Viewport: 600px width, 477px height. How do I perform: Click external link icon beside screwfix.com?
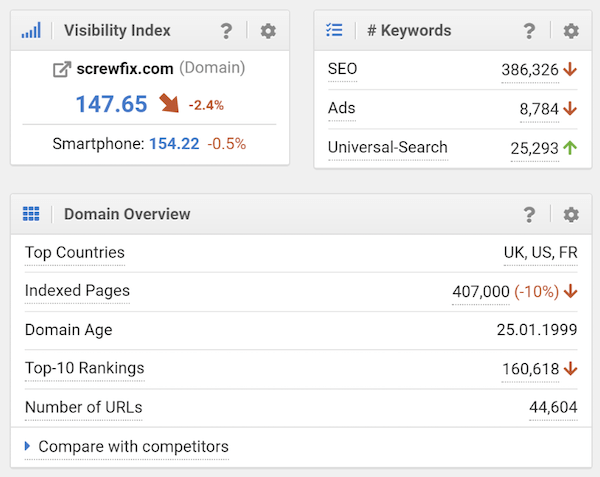click(x=62, y=70)
